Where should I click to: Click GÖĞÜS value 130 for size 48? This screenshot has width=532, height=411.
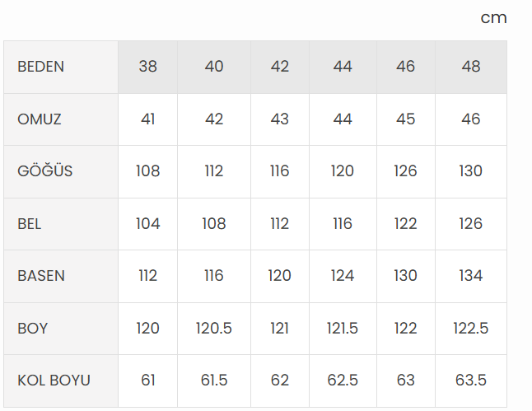471,171
